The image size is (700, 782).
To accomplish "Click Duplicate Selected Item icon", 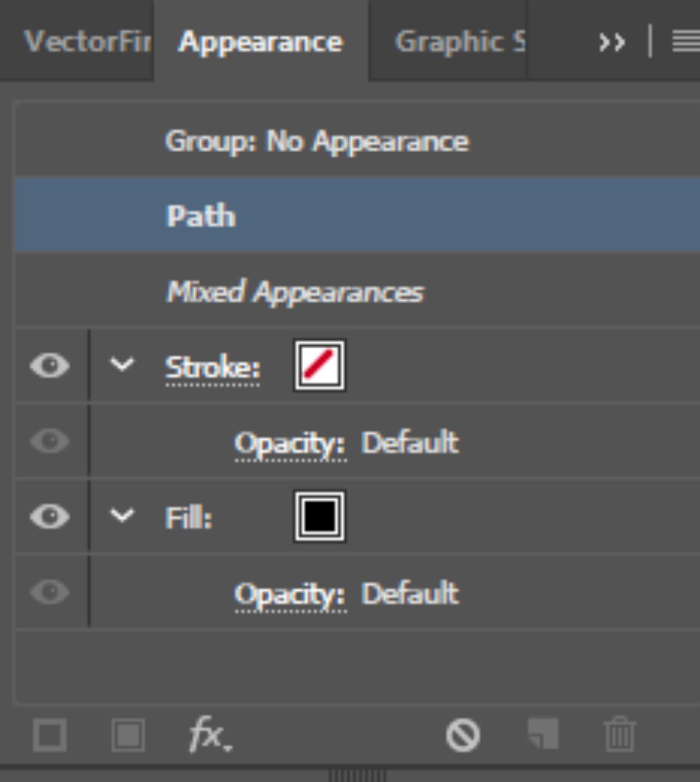I will (x=542, y=734).
